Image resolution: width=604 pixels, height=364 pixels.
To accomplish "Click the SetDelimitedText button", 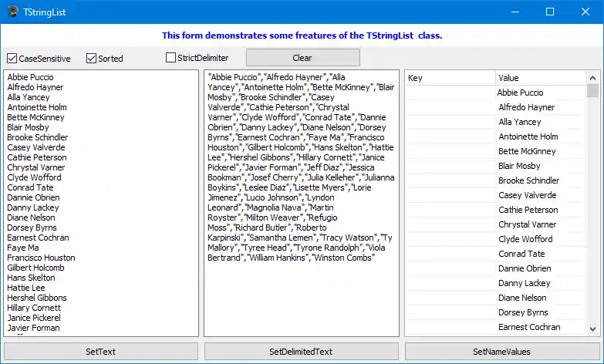I will click(x=302, y=352).
